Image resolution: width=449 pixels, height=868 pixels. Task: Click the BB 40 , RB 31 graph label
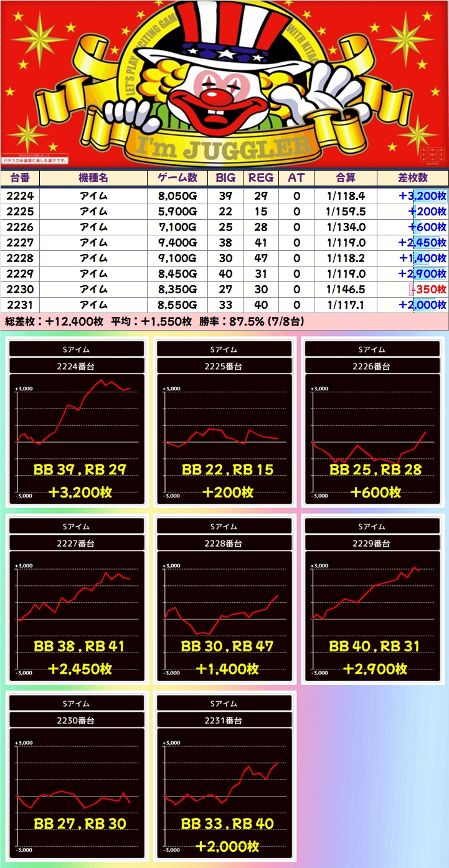pyautogui.click(x=374, y=646)
